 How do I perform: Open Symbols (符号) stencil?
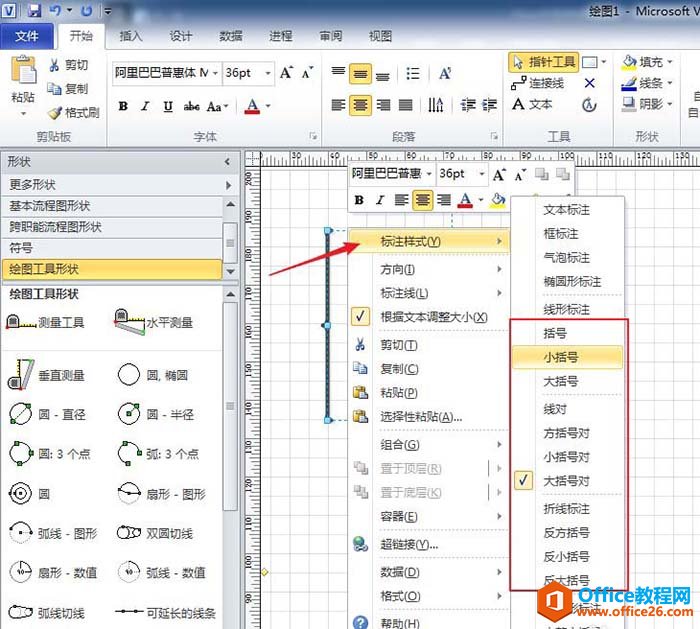(112, 248)
